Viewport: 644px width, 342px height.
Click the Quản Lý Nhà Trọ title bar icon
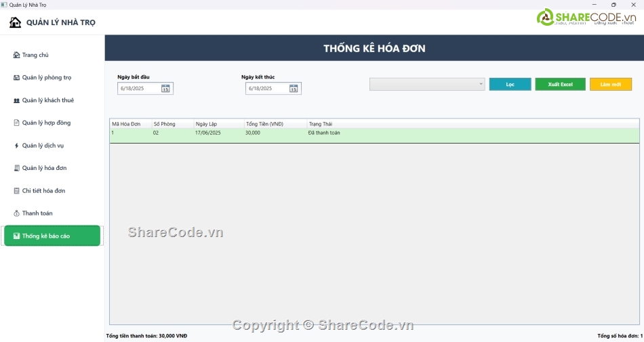tap(4, 5)
